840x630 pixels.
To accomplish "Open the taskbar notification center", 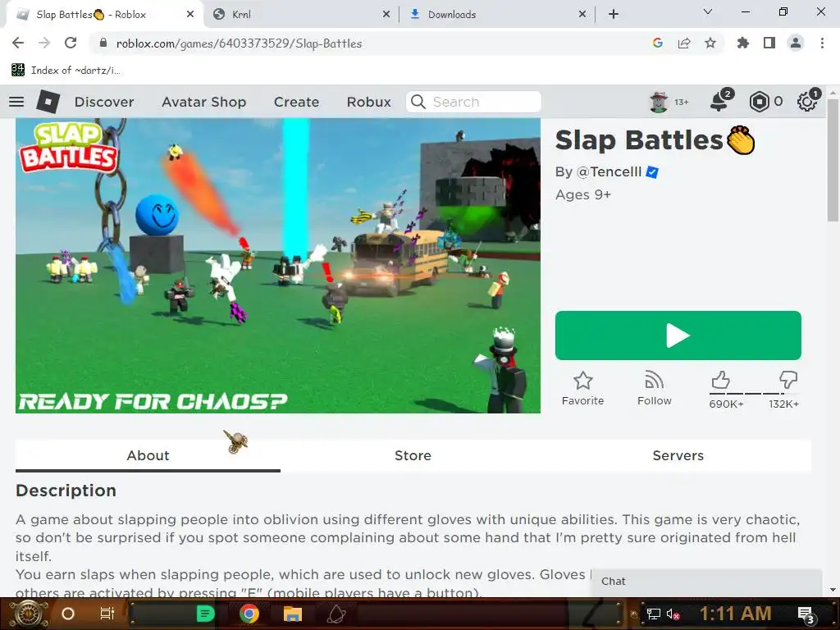I will point(807,614).
